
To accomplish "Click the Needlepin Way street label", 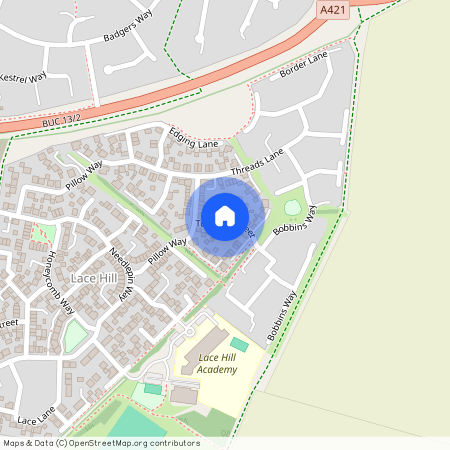I will (x=122, y=275).
